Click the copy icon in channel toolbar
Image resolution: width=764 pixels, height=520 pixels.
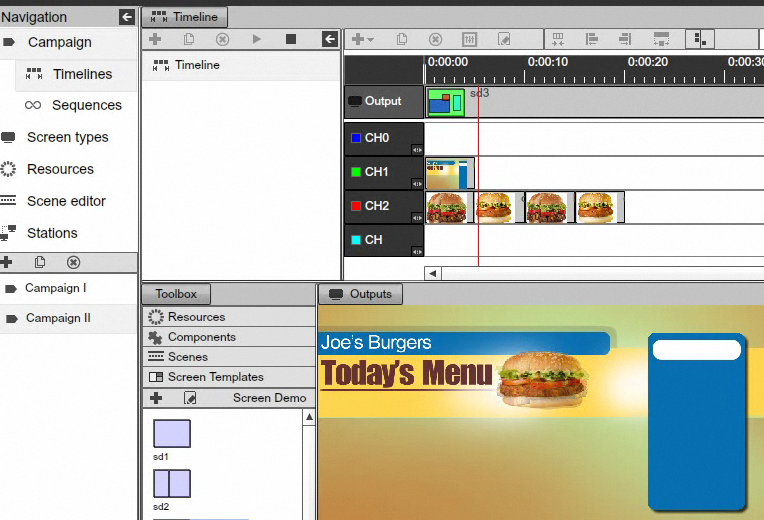point(401,39)
